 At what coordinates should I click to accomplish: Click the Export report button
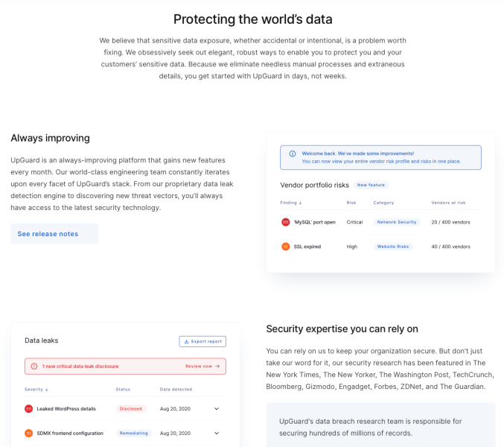tap(202, 341)
